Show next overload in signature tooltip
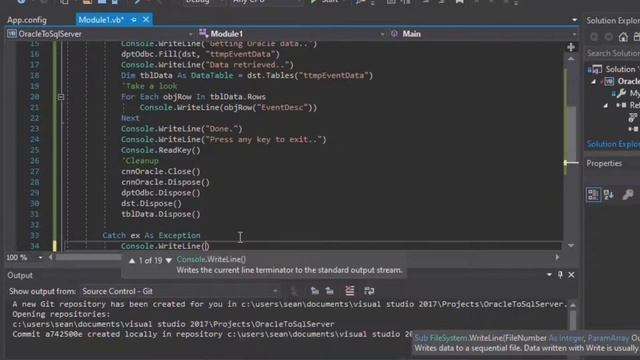This screenshot has height=360, width=640. point(169,260)
